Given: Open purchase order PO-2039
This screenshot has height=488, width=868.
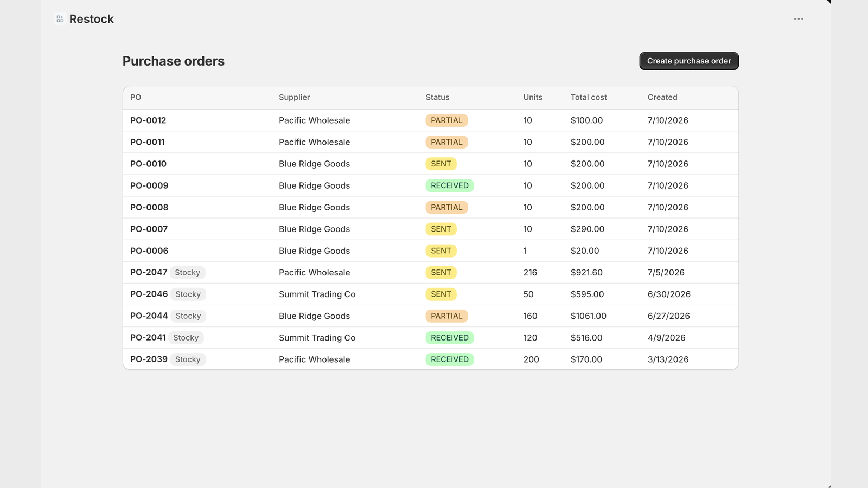Looking at the screenshot, I should [149, 359].
